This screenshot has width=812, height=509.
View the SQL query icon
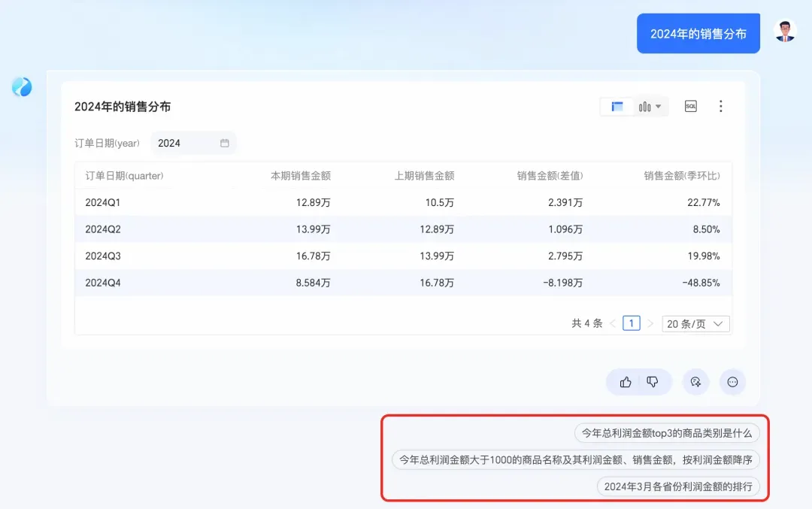tap(691, 106)
